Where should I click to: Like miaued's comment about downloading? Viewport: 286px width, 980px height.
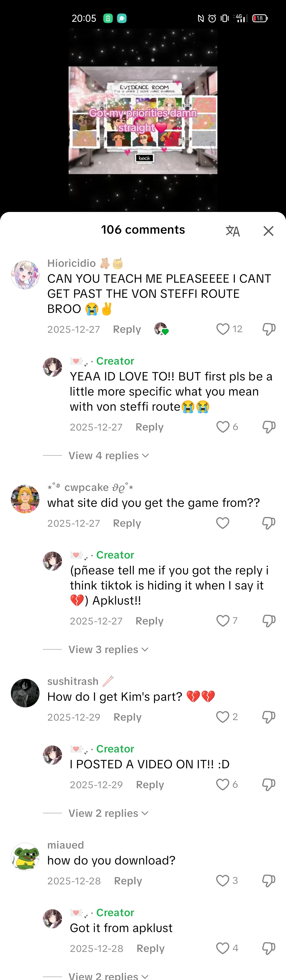223,881
